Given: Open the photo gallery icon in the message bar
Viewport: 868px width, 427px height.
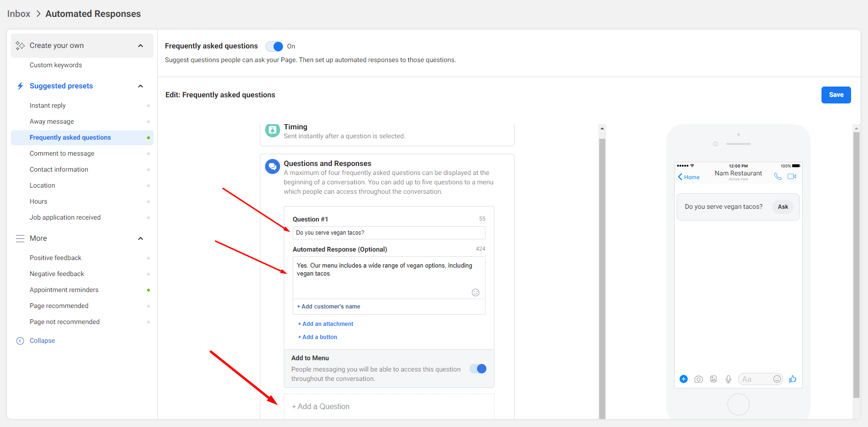Looking at the screenshot, I should tap(713, 379).
